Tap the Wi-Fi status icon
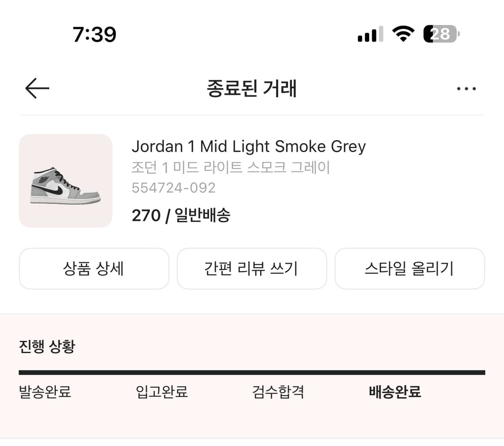Screen dimensions: 504x446 tap(402, 34)
